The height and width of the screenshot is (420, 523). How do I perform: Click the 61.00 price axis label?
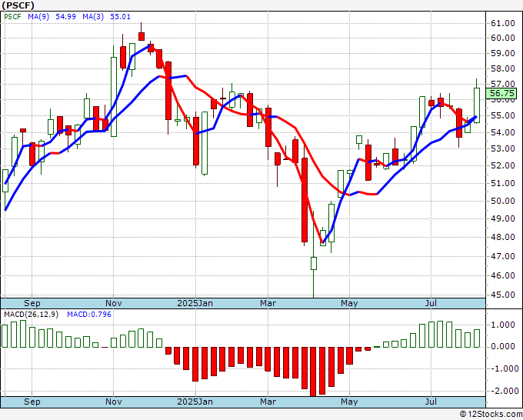(503, 23)
